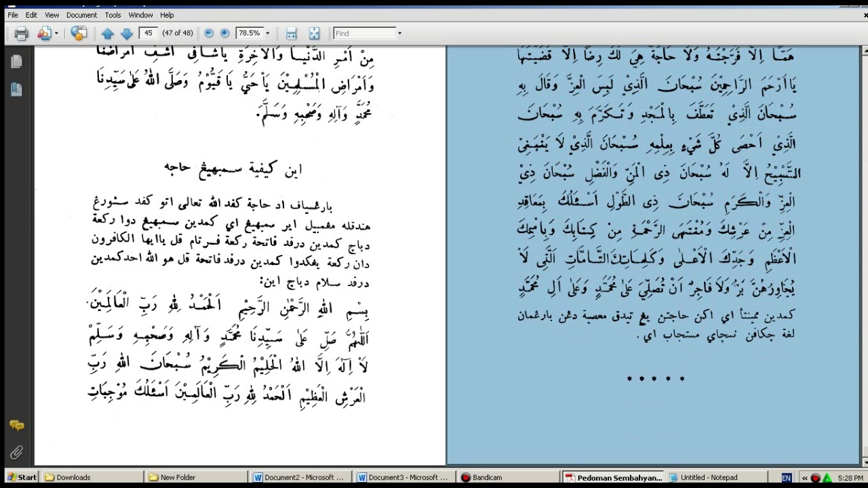Open the zoom level dropdown arrow

coord(267,33)
